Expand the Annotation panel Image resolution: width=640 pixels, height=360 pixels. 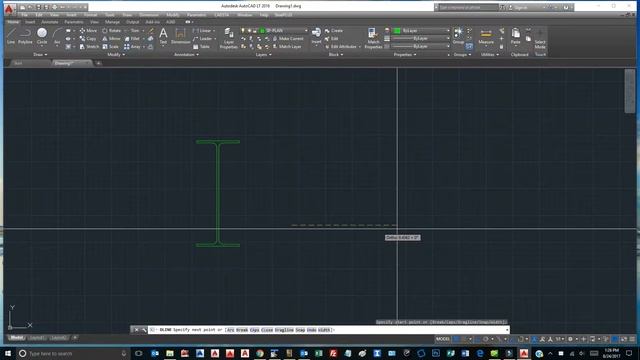(186, 54)
